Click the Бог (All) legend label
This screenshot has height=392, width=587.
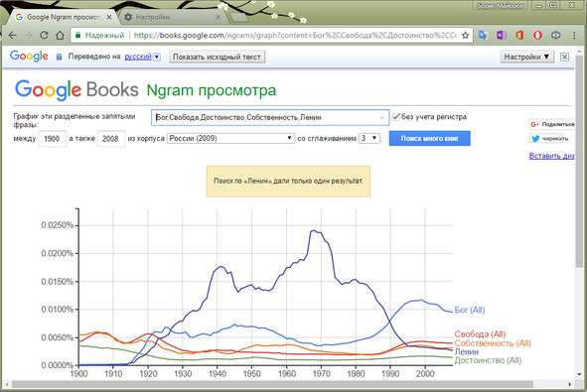pos(470,310)
